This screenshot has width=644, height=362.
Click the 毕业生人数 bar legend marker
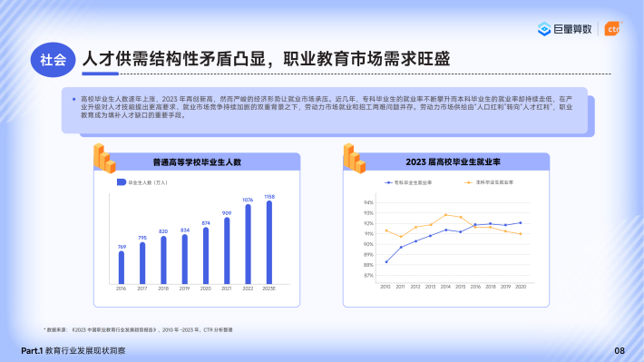click(122, 182)
